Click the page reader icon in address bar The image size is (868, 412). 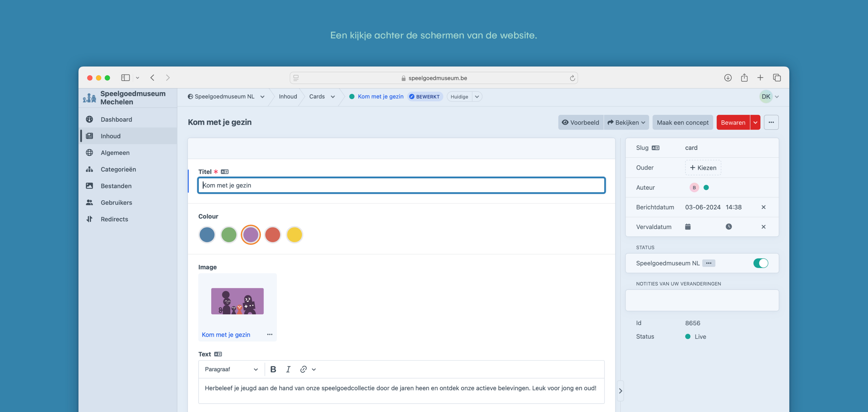click(x=296, y=78)
